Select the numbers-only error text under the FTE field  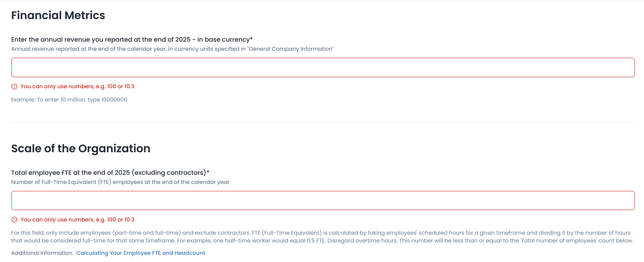click(77, 220)
